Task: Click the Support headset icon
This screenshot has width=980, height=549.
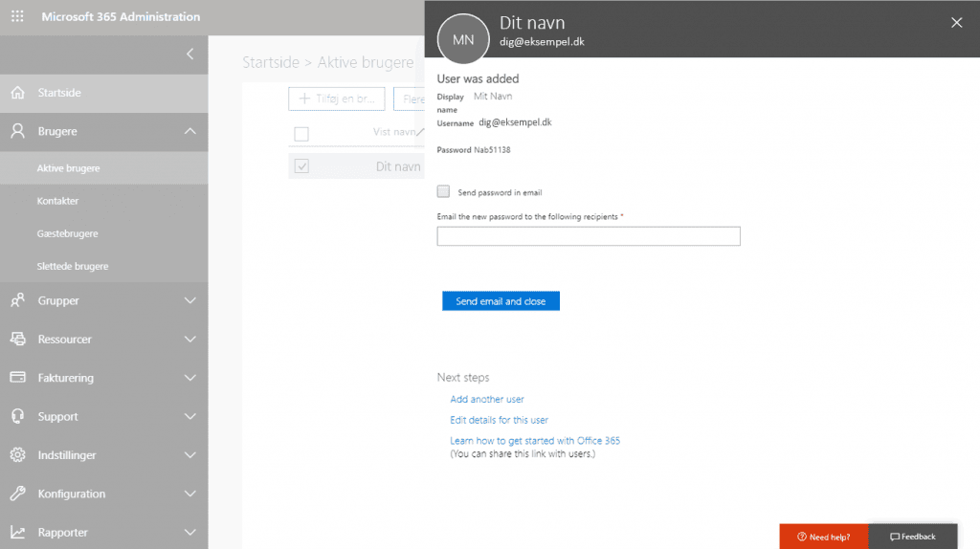Action: tap(17, 416)
